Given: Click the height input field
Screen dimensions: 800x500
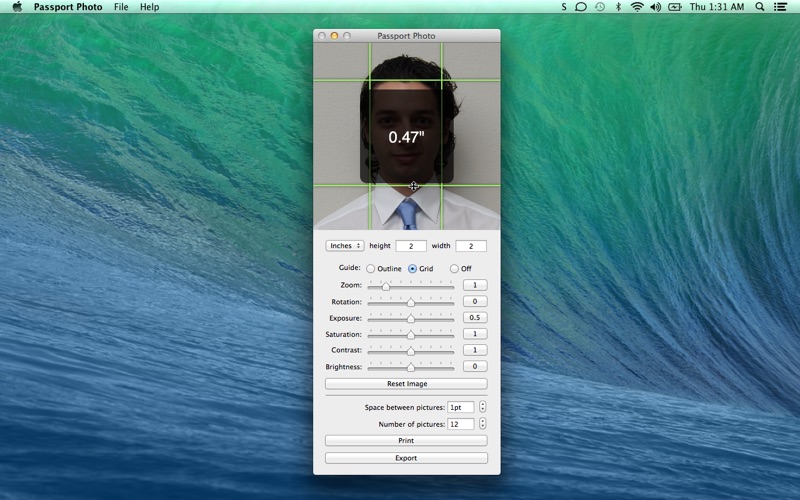Looking at the screenshot, I should [x=411, y=246].
